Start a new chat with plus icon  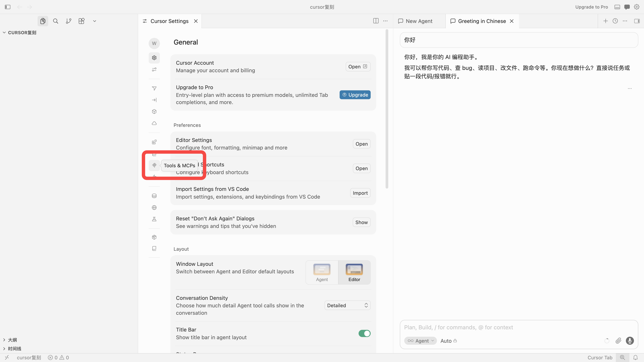coord(606,21)
